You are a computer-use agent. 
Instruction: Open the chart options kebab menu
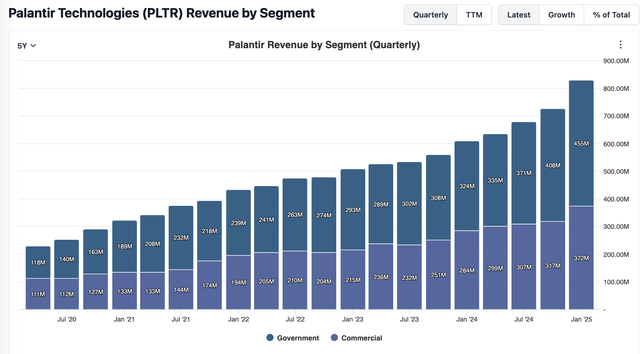[620, 45]
